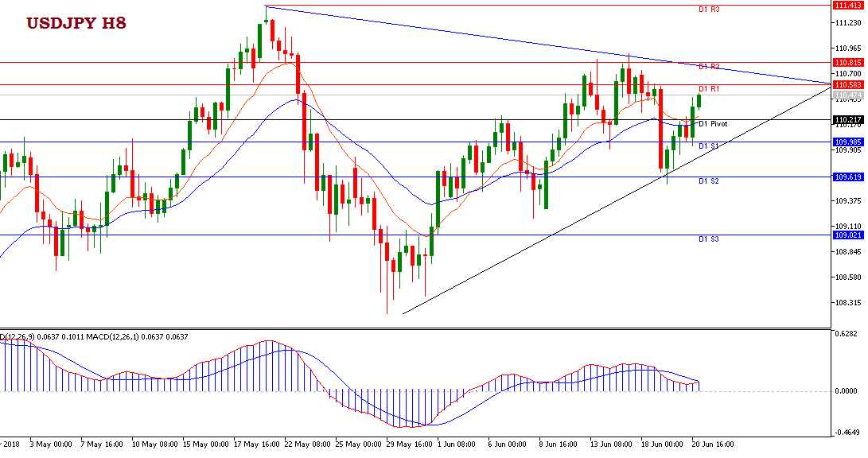This screenshot has height=458, width=868.
Task: Click the 1 Jun 08:00 date label
Action: point(456,444)
